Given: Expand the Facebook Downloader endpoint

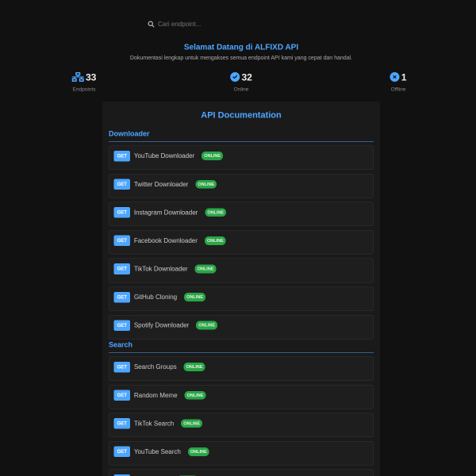Looking at the screenshot, I should pyautogui.click(x=241, y=242).
